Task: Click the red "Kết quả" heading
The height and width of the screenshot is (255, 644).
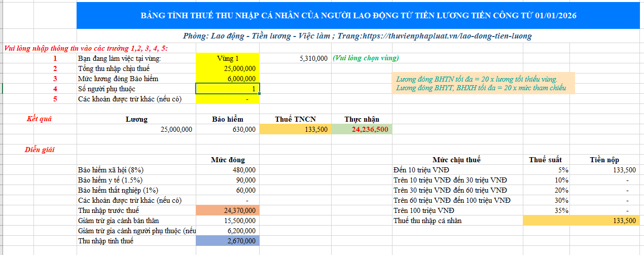Action: 39,119
